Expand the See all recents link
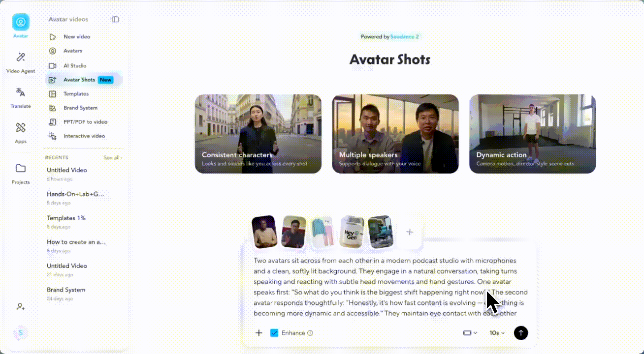 pos(113,158)
